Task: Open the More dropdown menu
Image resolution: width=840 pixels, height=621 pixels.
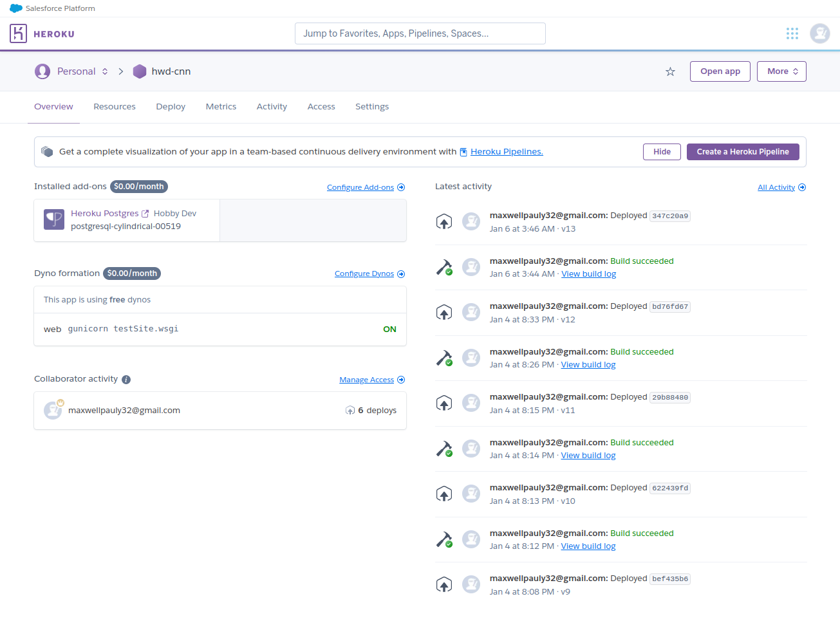Action: [x=781, y=71]
